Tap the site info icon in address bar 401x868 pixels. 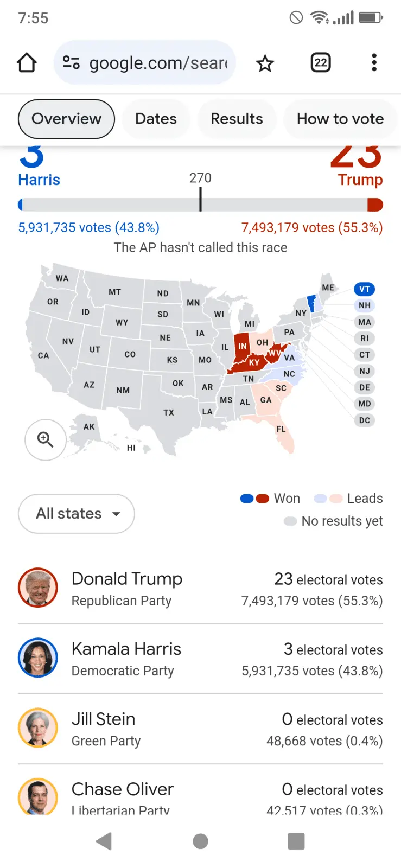click(71, 63)
